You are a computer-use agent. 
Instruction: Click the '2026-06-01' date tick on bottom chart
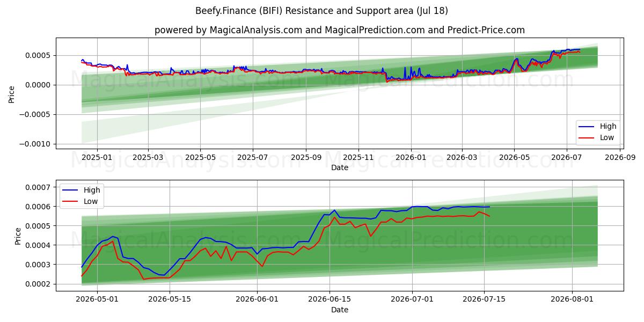pyautogui.click(x=257, y=300)
